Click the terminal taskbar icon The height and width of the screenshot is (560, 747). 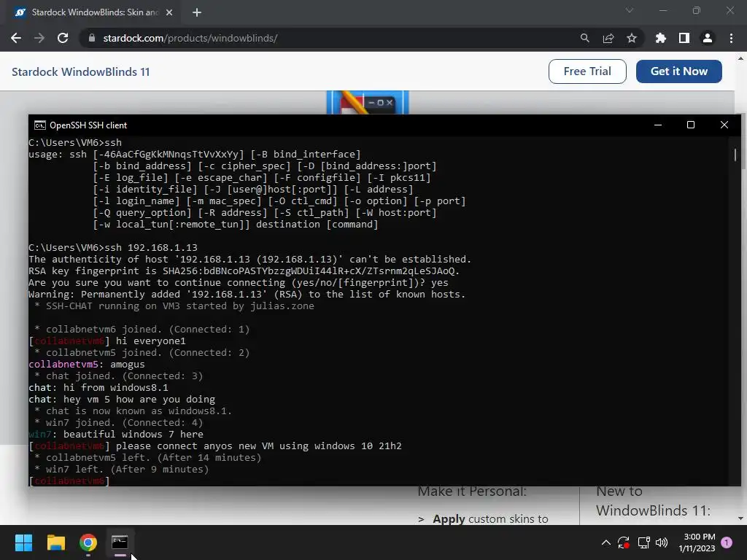[120, 542]
